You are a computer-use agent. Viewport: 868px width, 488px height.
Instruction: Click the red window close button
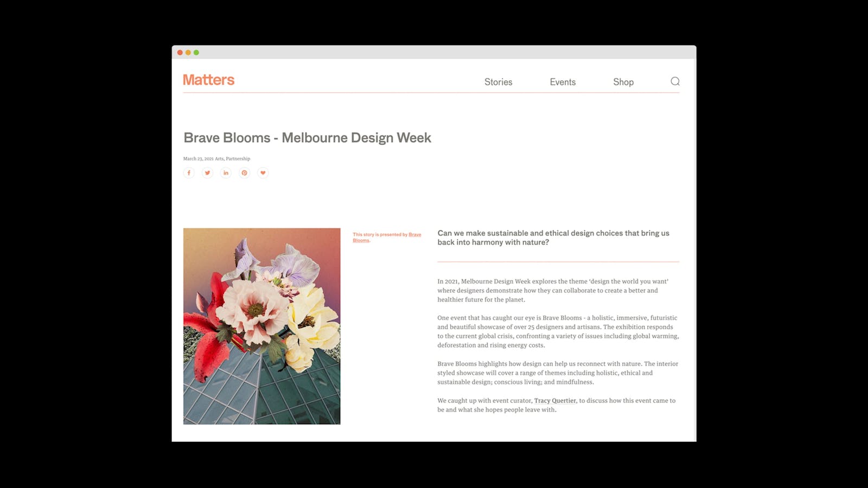[180, 53]
